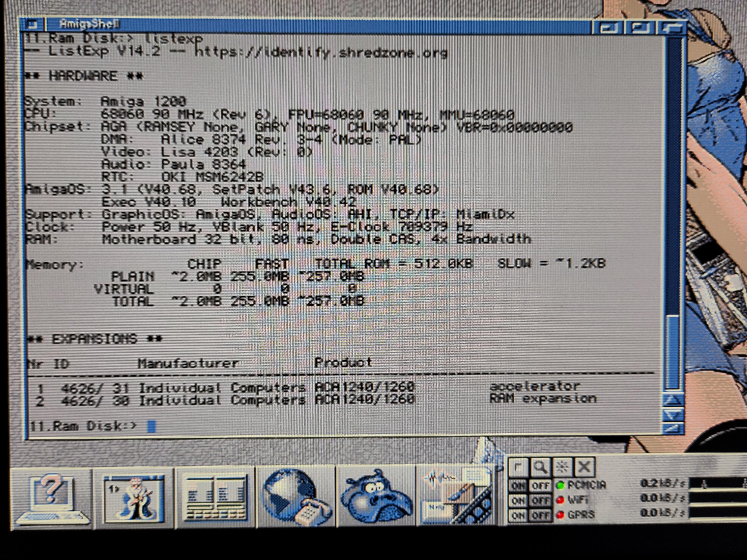Image resolution: width=747 pixels, height=560 pixels.
Task: Click the https://identify.shredzone.org URL text
Action: click(x=321, y=52)
